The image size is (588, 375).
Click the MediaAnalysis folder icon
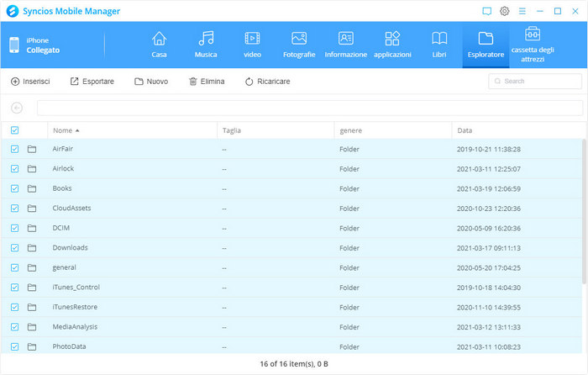click(32, 327)
